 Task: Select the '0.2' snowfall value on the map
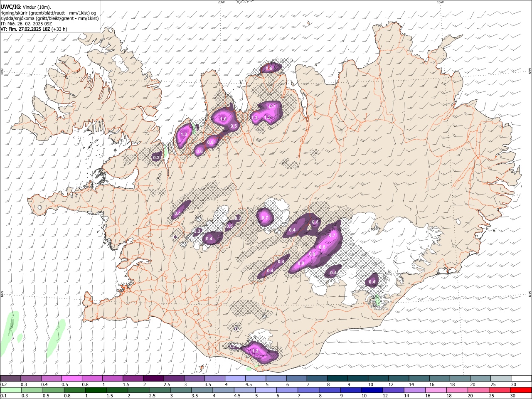click(156, 158)
